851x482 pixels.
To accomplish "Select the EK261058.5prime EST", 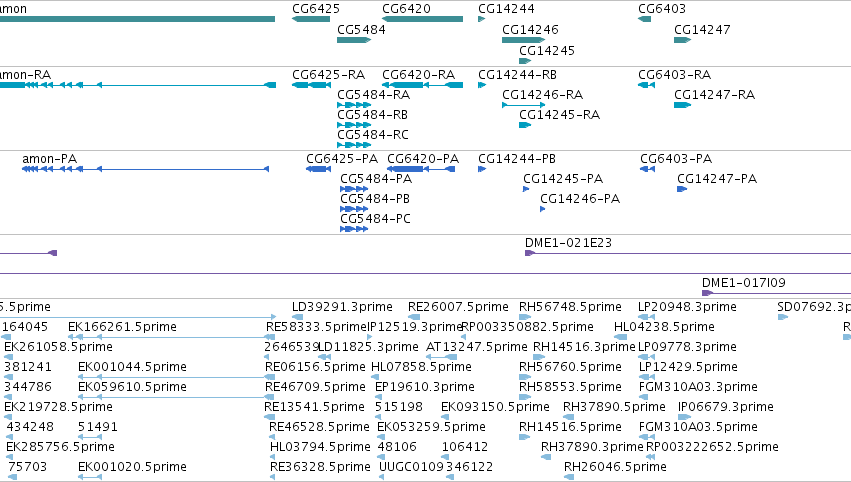I will pyautogui.click(x=8, y=357).
